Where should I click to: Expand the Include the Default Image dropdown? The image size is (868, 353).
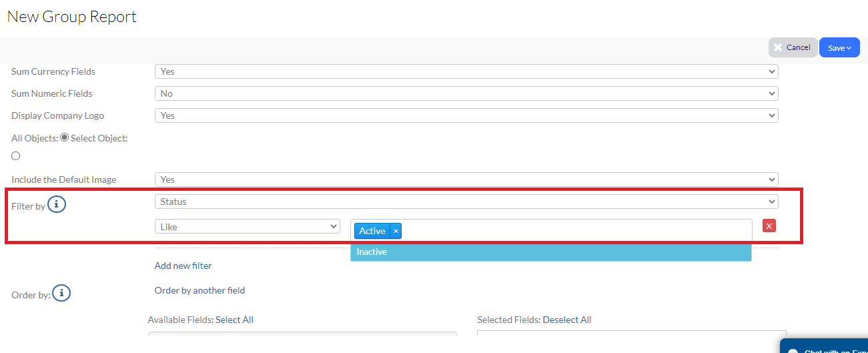pyautogui.click(x=466, y=180)
